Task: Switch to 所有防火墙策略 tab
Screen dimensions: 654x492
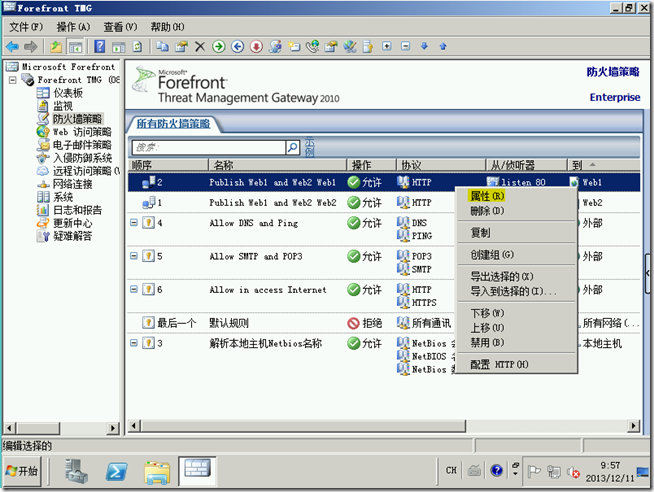Action: (173, 124)
